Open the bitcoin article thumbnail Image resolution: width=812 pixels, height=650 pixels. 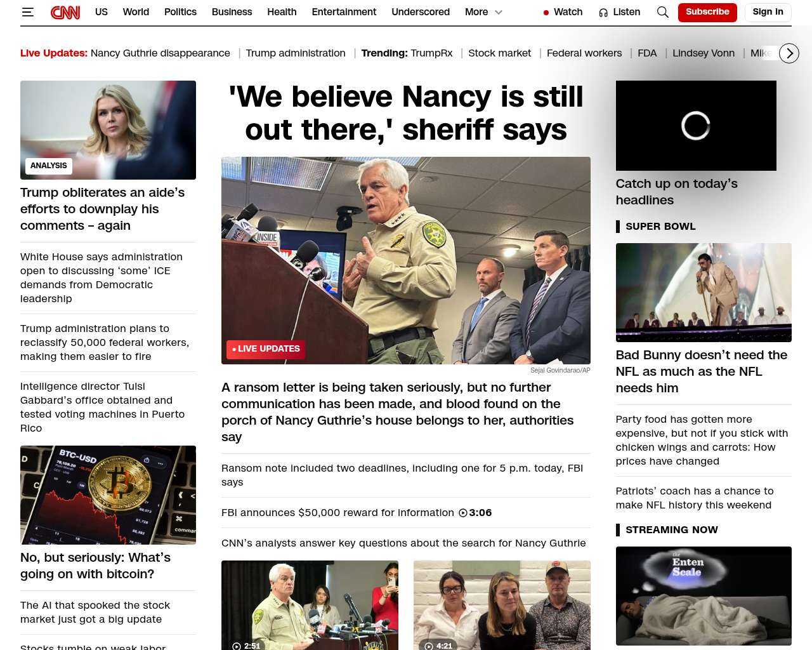coord(108,495)
